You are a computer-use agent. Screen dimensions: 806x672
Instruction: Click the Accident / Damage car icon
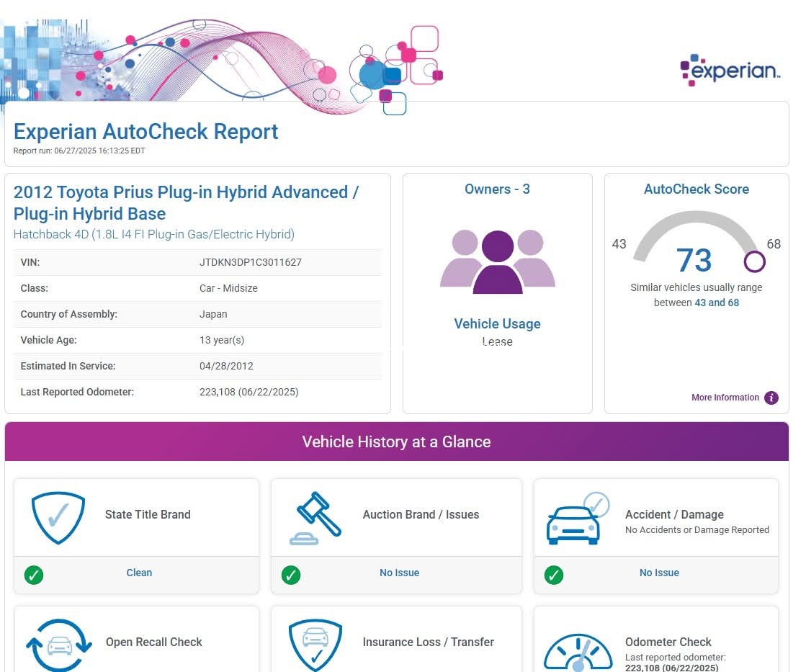coord(578,519)
